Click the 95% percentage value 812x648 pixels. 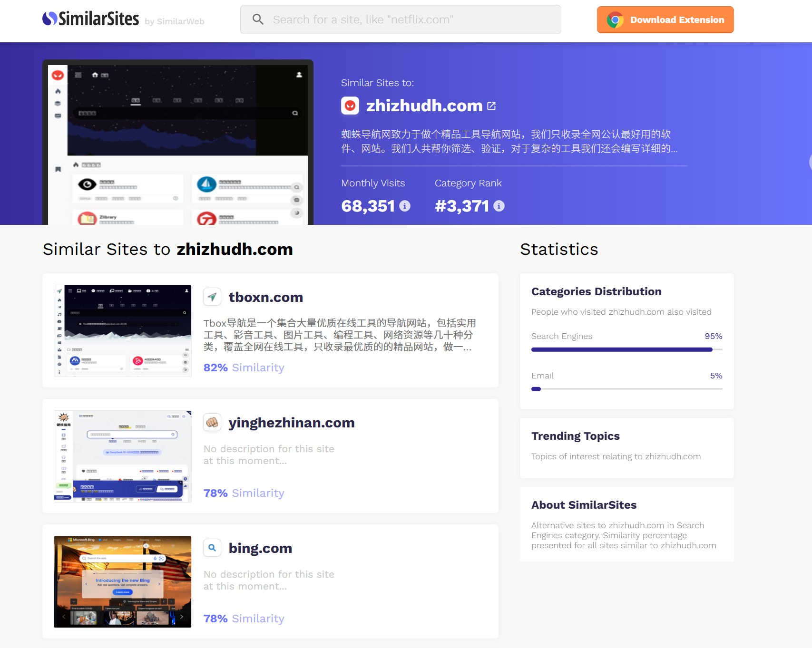tap(714, 336)
